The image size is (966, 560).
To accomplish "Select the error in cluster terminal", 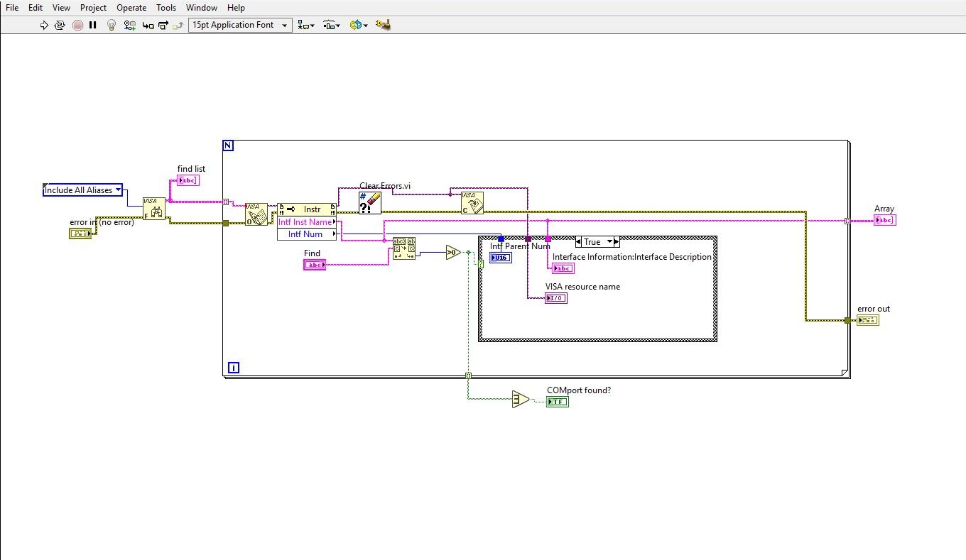I will pyautogui.click(x=80, y=233).
